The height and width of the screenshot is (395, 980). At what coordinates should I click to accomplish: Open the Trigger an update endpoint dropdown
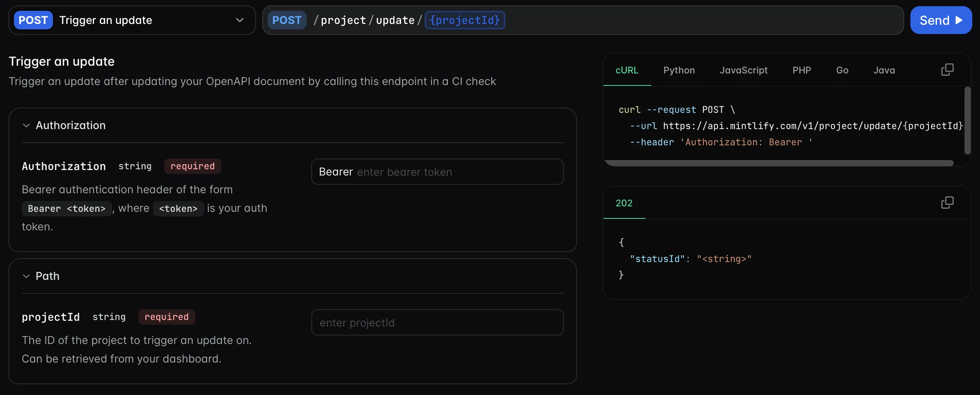pyautogui.click(x=132, y=20)
